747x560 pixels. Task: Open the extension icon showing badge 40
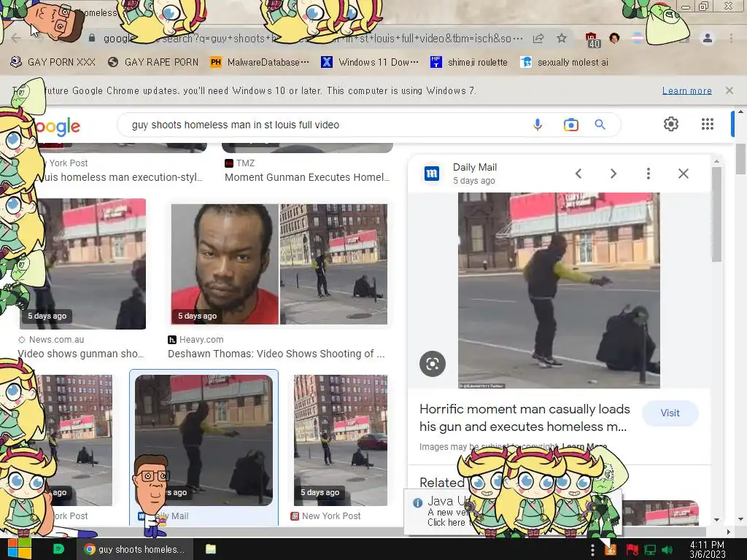coord(592,39)
